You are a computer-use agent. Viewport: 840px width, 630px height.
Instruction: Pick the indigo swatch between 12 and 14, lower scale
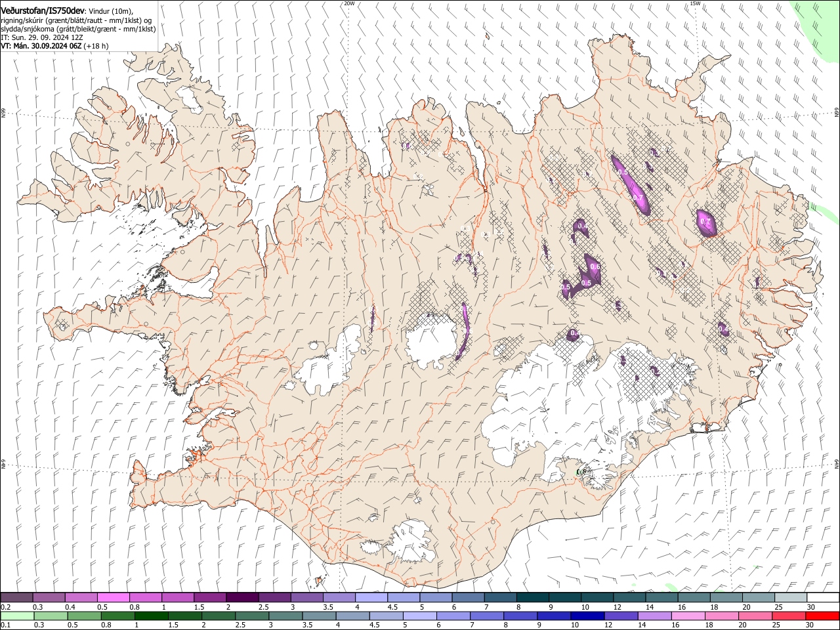coord(620,616)
